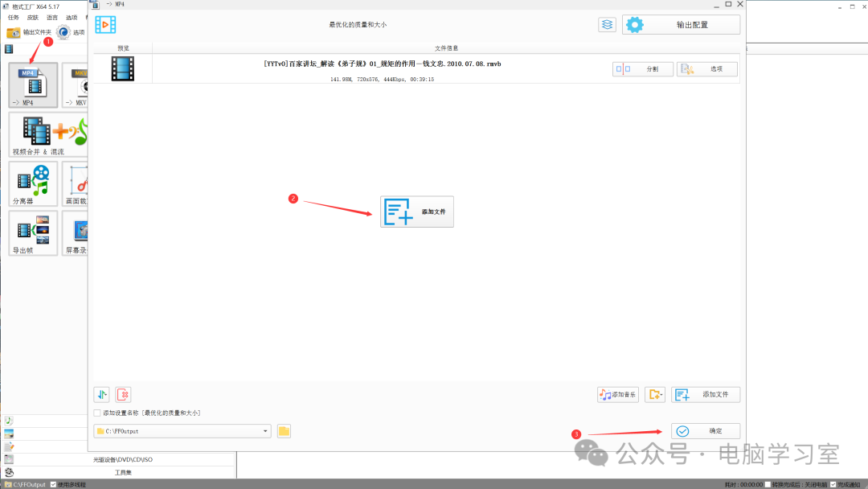This screenshot has height=489, width=868.
Task: Toggle 使用多线程 checkbox in status bar
Action: pyautogui.click(x=53, y=484)
